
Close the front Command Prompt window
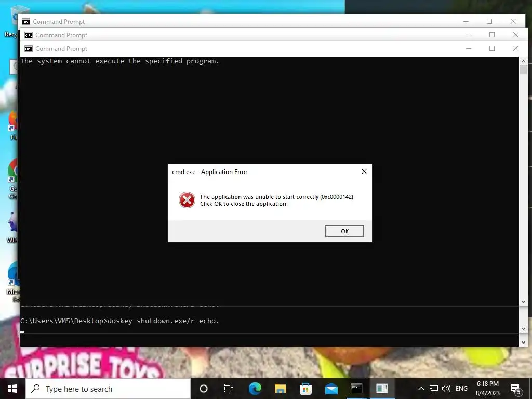click(516, 48)
